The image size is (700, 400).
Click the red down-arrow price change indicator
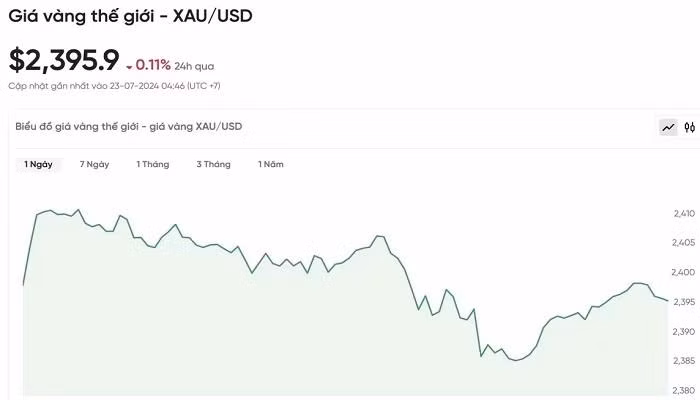[x=130, y=67]
